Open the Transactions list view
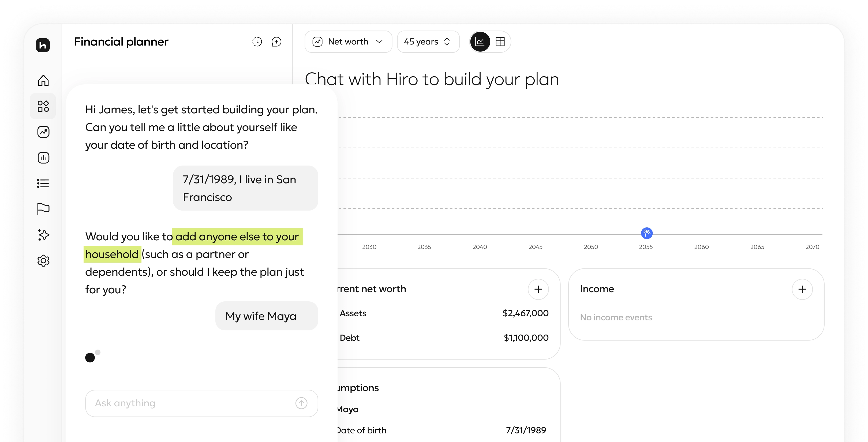This screenshot has height=442, width=868. click(43, 183)
